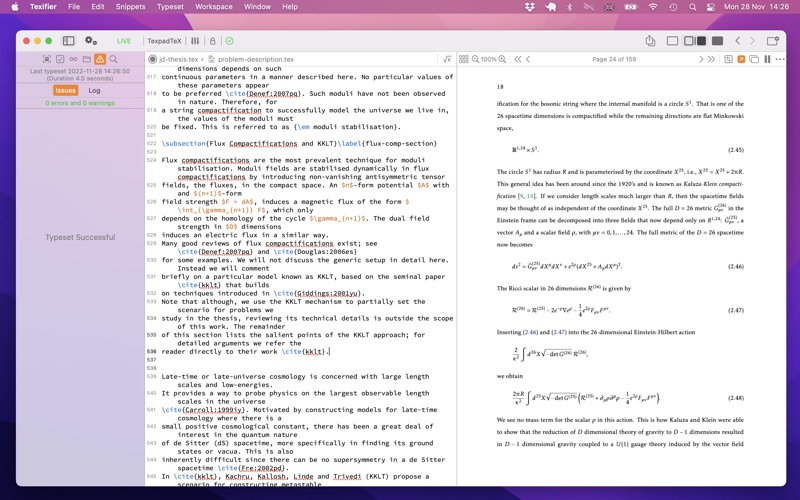The width and height of the screenshot is (800, 500).
Task: Click the Dropbox menu bar icon
Action: [530, 7]
